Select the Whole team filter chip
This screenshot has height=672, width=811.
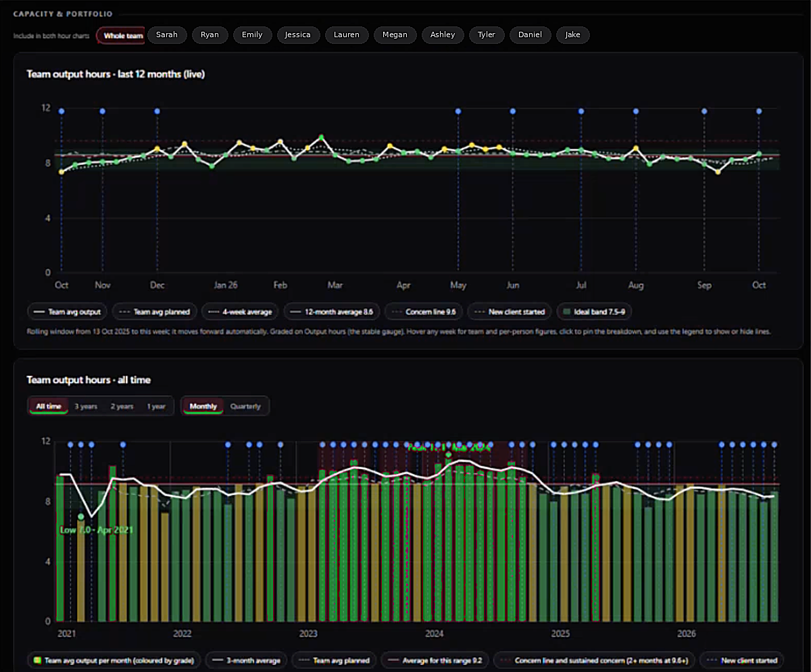coord(121,35)
